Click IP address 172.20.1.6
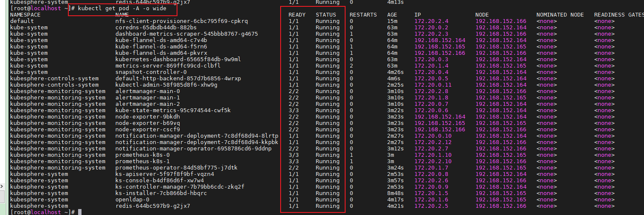The image size is (644, 215). [x=431, y=200]
